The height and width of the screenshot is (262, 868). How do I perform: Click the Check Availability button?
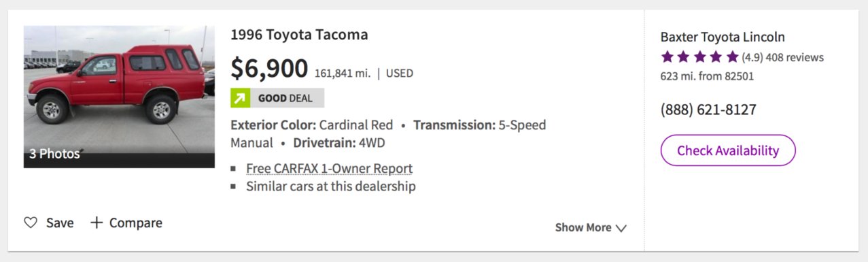728,150
